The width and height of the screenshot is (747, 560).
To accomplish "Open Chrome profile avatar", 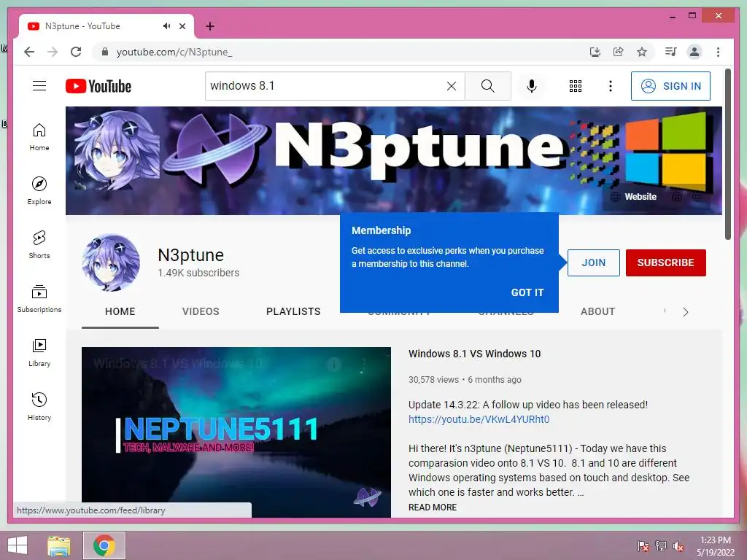I will tap(694, 52).
